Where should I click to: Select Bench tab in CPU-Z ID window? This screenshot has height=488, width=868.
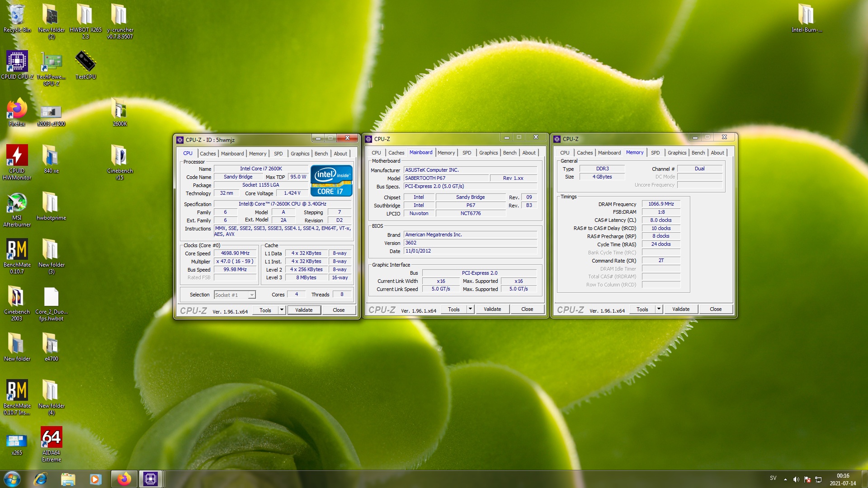pyautogui.click(x=321, y=154)
